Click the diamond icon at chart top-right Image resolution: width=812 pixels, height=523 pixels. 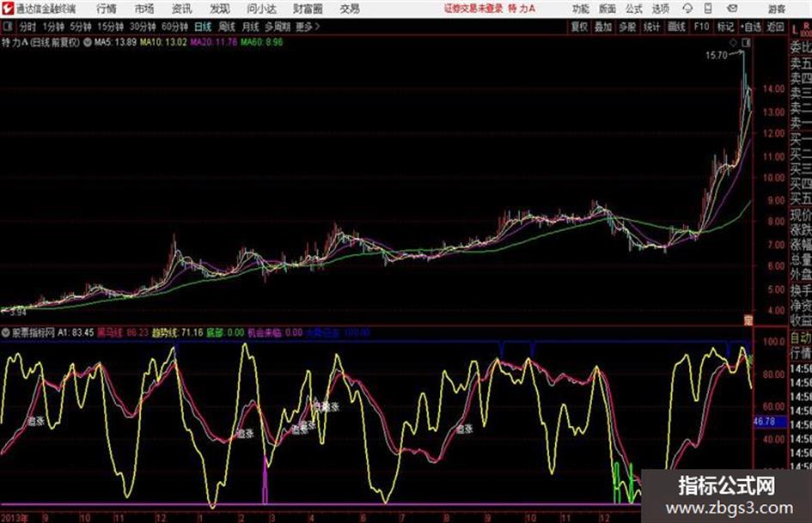click(733, 43)
